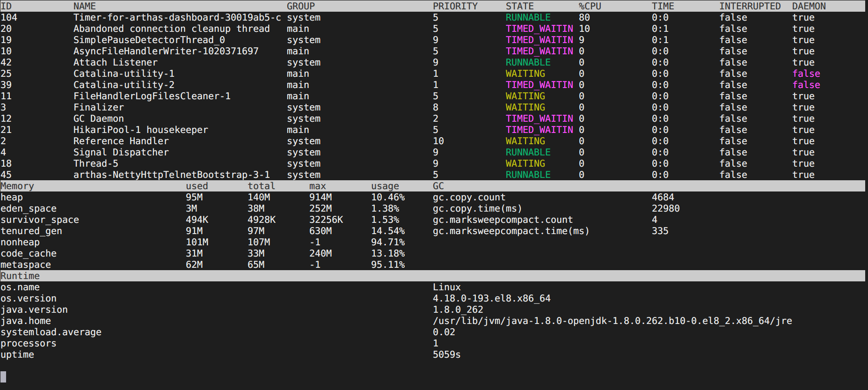Click the DAEMON column header
This screenshot has height=390, width=868.
809,6
